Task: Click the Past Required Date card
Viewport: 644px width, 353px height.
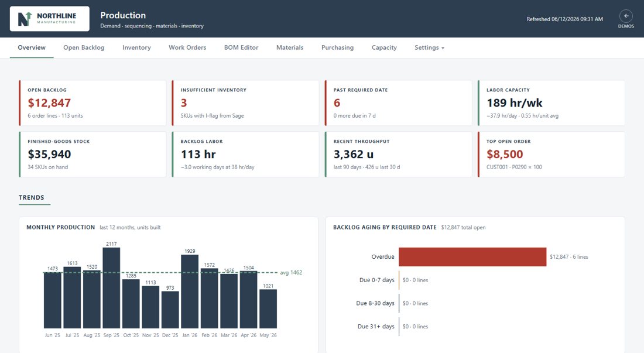Action: pyautogui.click(x=398, y=103)
